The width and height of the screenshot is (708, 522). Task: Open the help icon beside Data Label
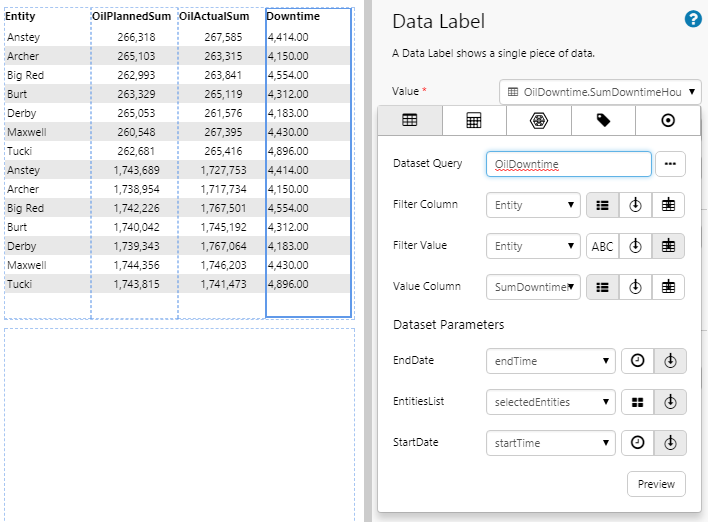[x=691, y=19]
